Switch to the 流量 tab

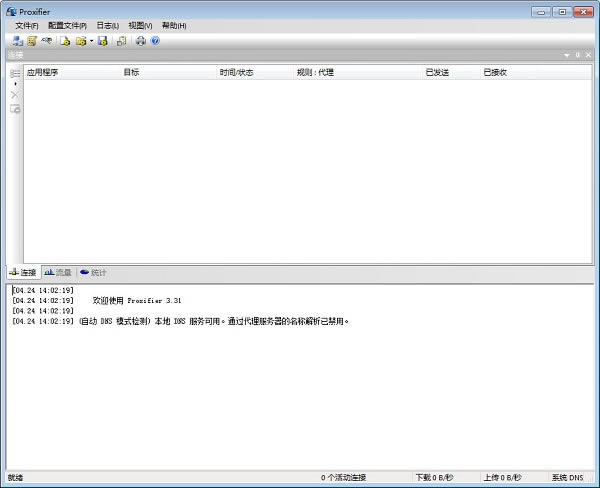58,273
